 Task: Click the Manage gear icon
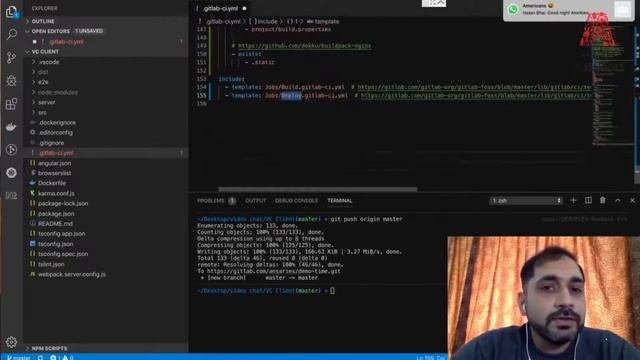point(11,342)
